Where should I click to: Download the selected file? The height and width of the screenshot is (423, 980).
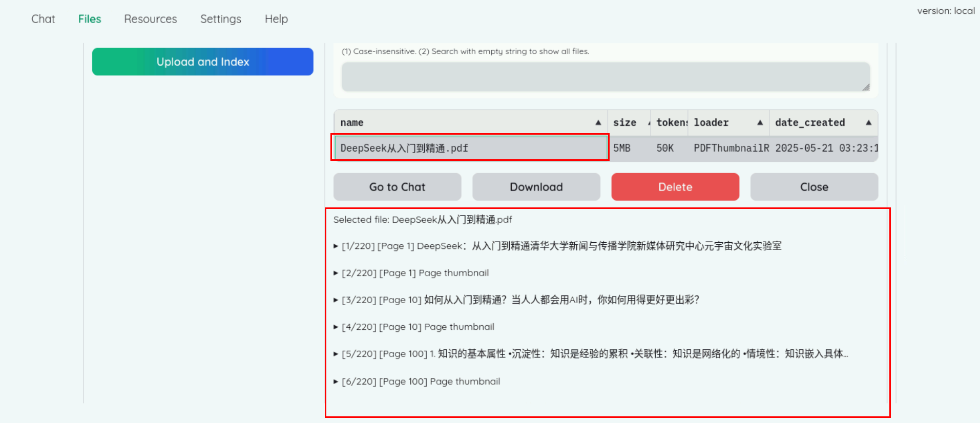click(x=536, y=187)
